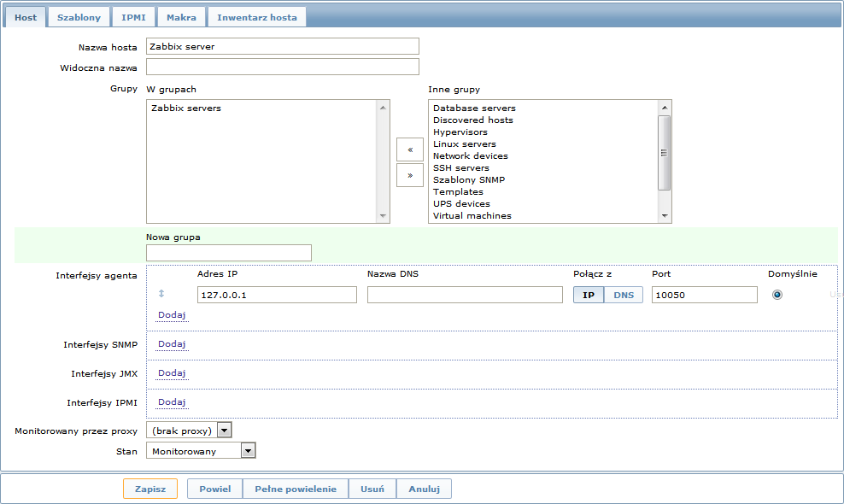Select Database servers group
Viewport: 844px width, 504px height.
point(474,108)
